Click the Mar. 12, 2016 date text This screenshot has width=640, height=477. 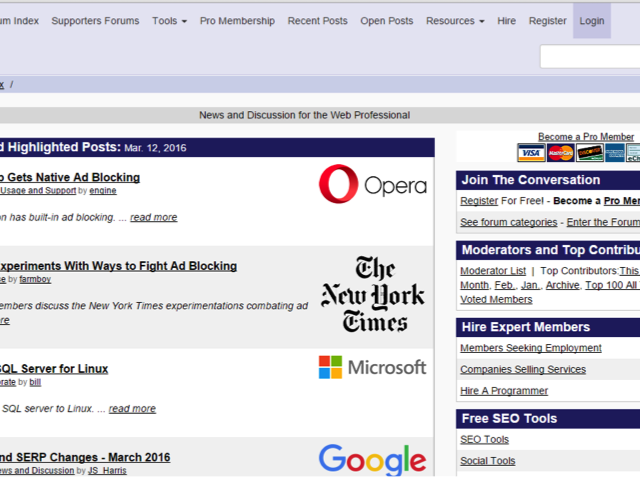[x=155, y=148]
